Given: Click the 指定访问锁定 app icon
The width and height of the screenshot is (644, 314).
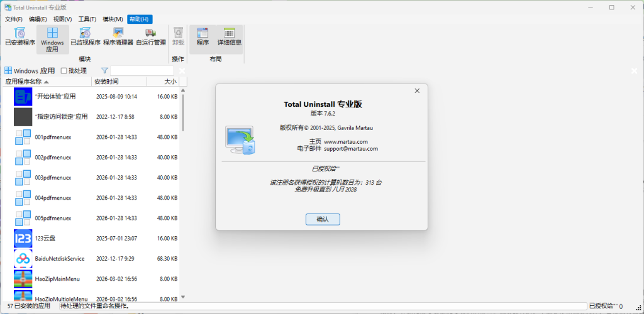Looking at the screenshot, I should [x=23, y=117].
